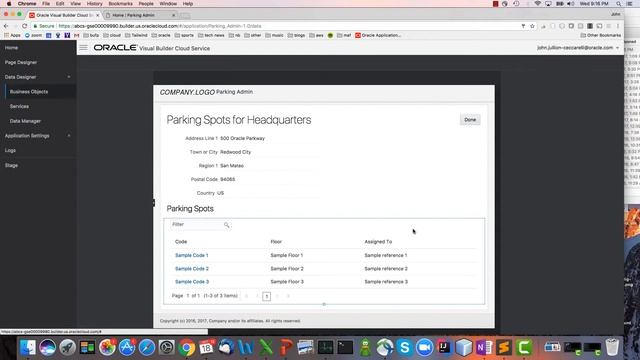Click Stage in sidebar
640x360 pixels.
pos(11,165)
